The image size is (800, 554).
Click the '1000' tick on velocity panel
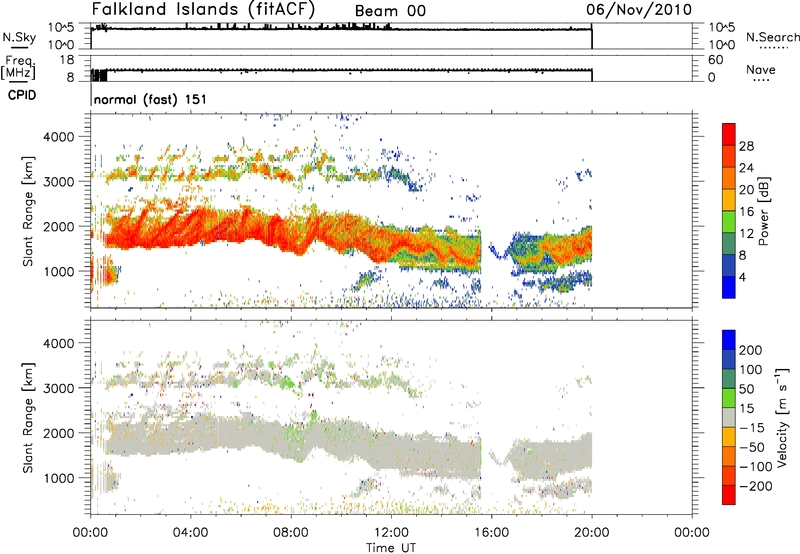click(x=59, y=478)
